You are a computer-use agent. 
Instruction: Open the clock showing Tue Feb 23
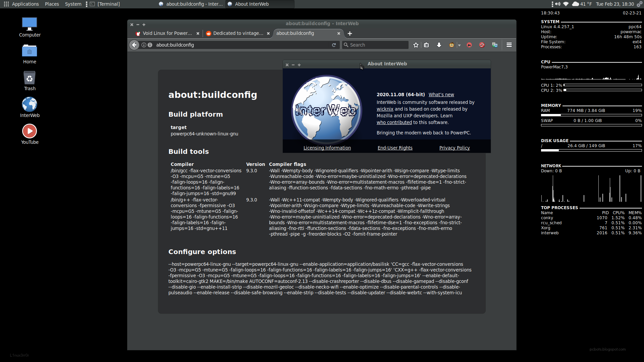click(x=615, y=4)
